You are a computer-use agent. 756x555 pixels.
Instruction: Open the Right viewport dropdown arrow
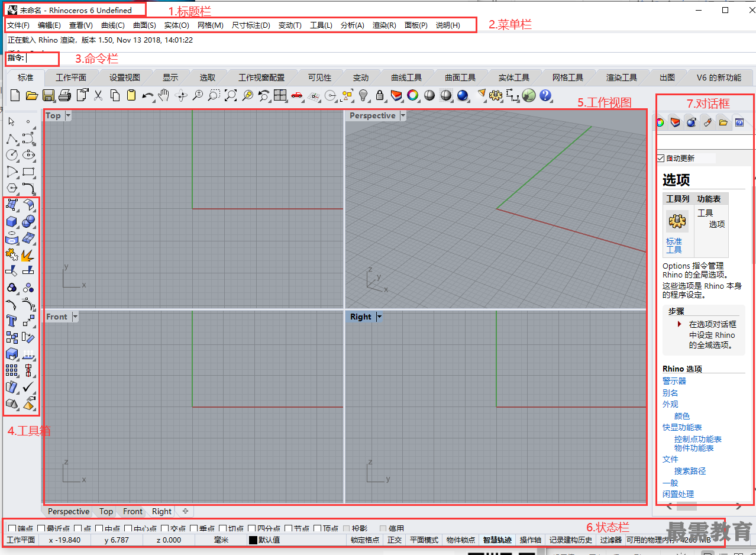pos(379,317)
